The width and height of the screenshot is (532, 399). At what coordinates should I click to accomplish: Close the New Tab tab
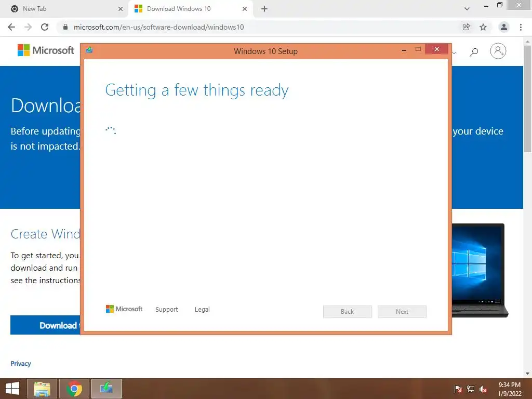click(x=121, y=9)
